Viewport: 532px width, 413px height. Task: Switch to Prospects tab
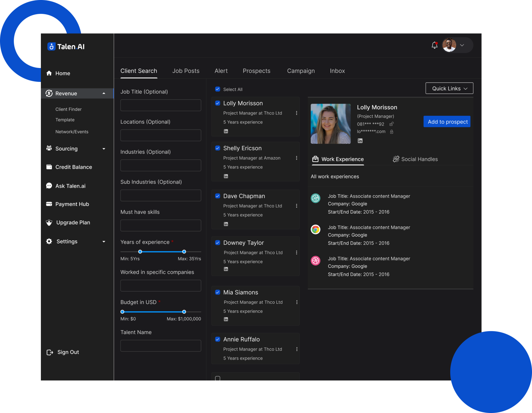click(257, 71)
